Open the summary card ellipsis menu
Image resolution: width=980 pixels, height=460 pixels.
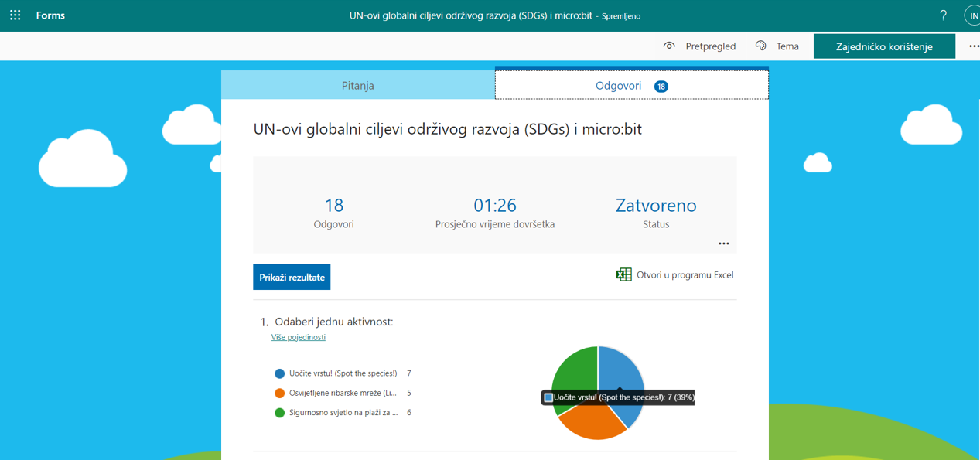tap(724, 244)
